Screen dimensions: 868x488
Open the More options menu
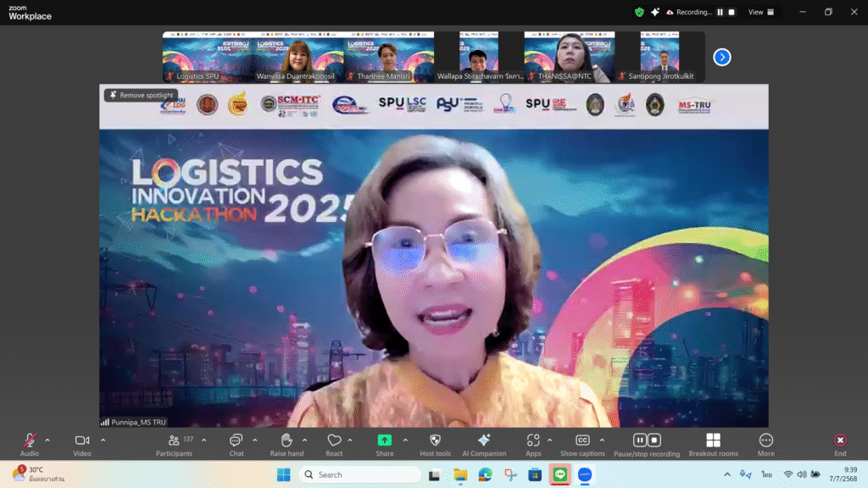click(x=766, y=445)
